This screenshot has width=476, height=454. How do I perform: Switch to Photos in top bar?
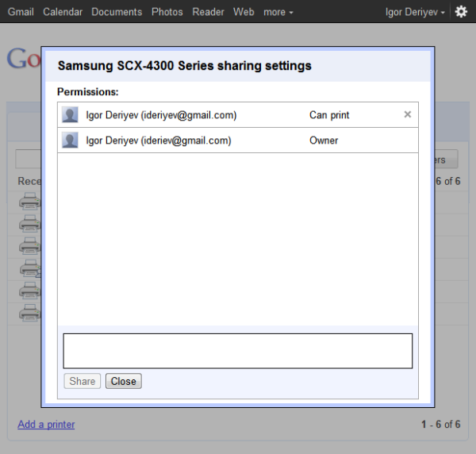(167, 12)
